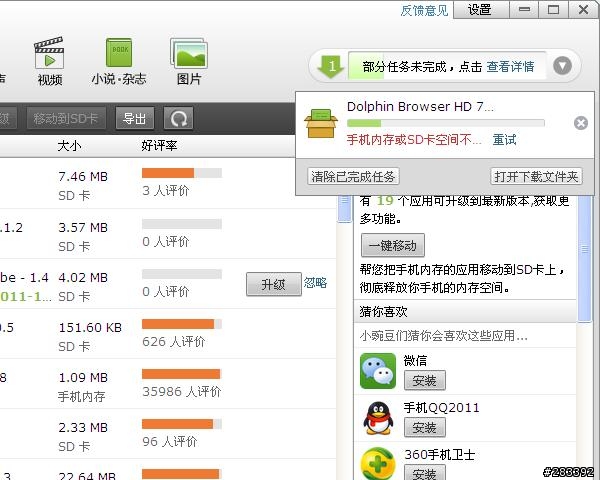Image resolution: width=600 pixels, height=480 pixels.
Task: Click 打开下载文件夹 button
Action: click(536, 176)
